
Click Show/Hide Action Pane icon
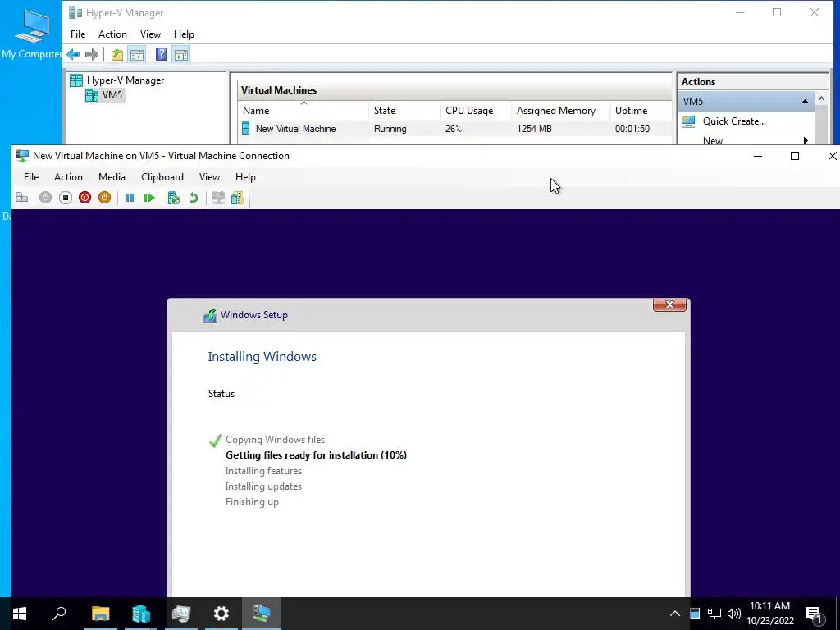pyautogui.click(x=181, y=55)
